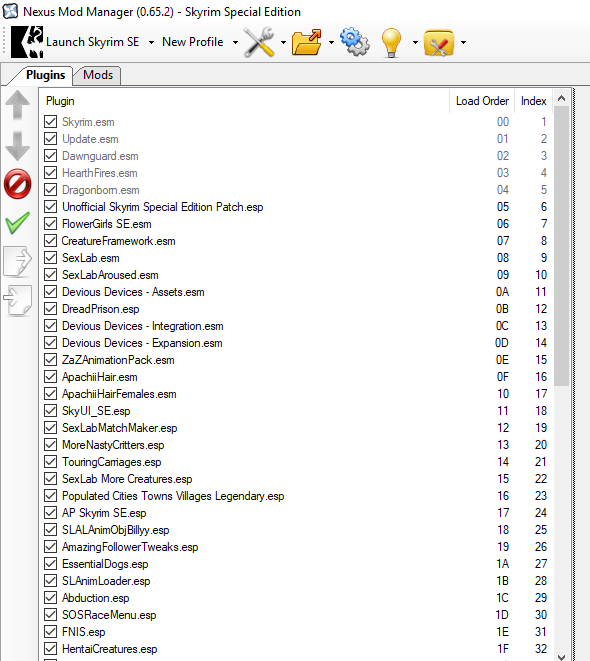
Task: Uncheck the Skyrim.esm checkbox
Action: tap(51, 122)
